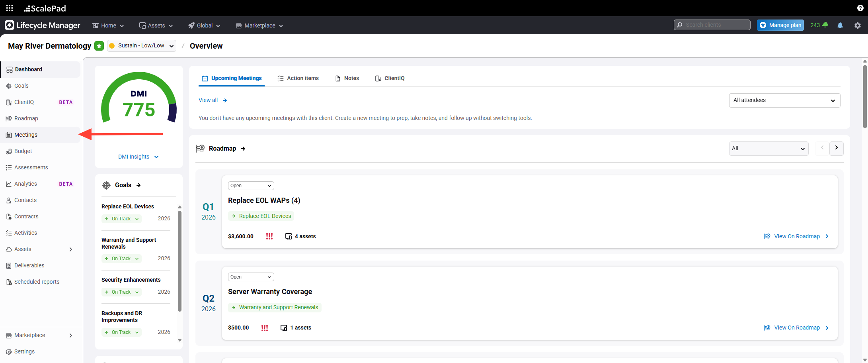Click the help question mark icon
This screenshot has width=868, height=363.
860,8
